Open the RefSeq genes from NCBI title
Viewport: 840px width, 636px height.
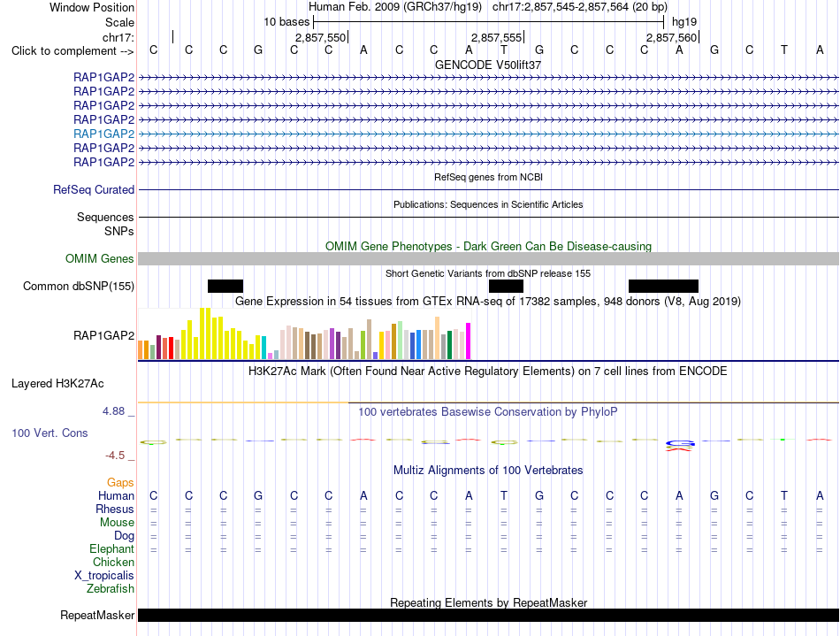[489, 177]
